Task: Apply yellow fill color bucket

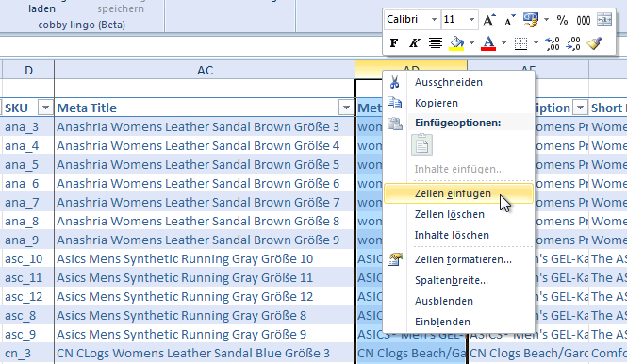Action: coord(456,42)
